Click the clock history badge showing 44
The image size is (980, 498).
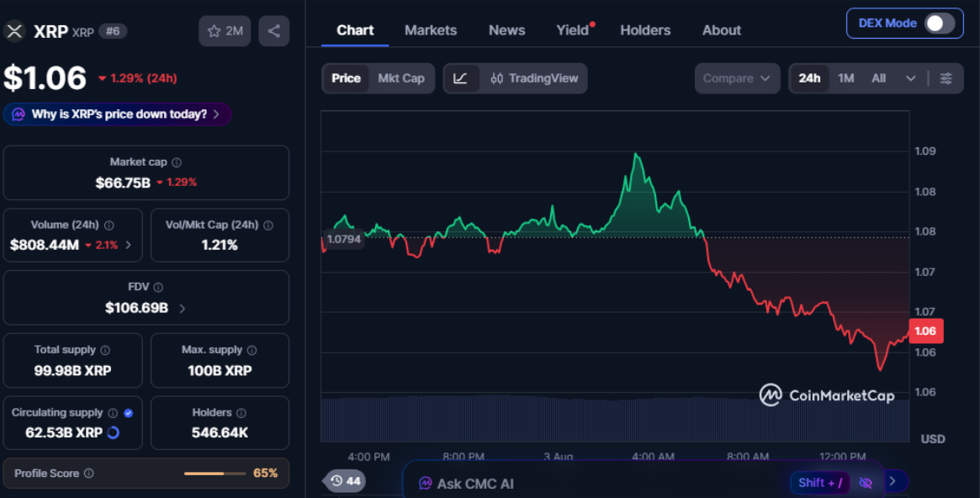point(345,480)
